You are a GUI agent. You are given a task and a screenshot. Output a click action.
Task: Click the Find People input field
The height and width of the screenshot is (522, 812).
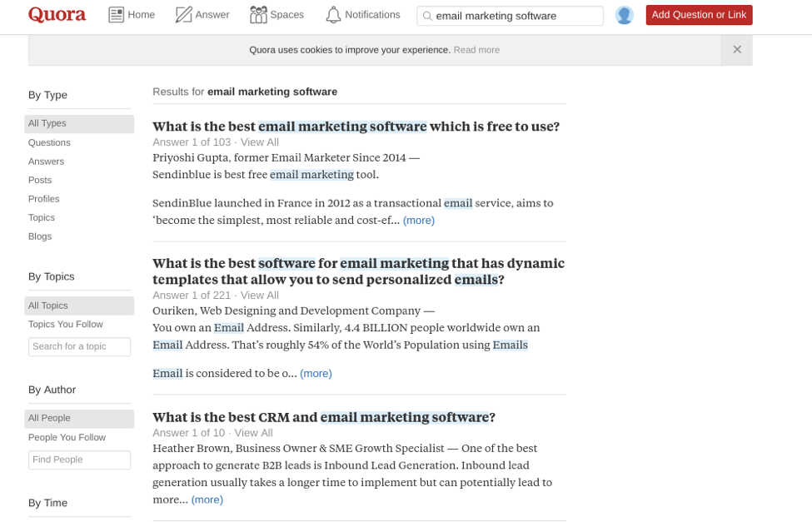[x=79, y=460]
